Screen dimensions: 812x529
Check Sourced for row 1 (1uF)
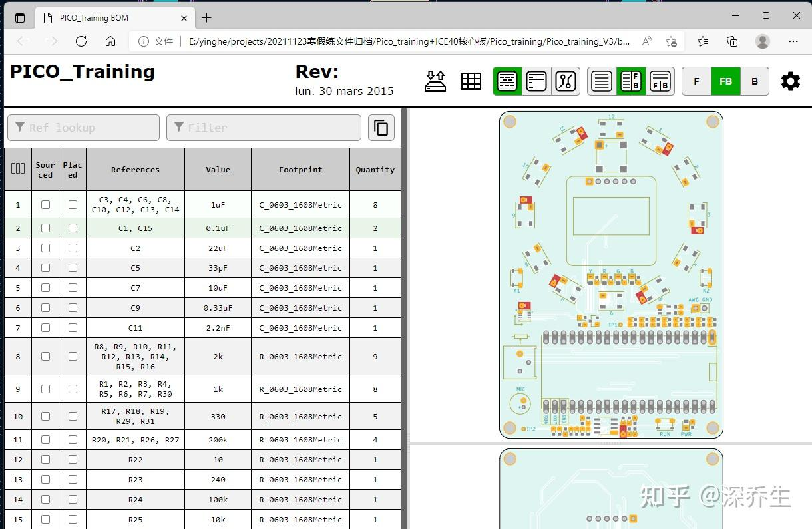pos(45,204)
